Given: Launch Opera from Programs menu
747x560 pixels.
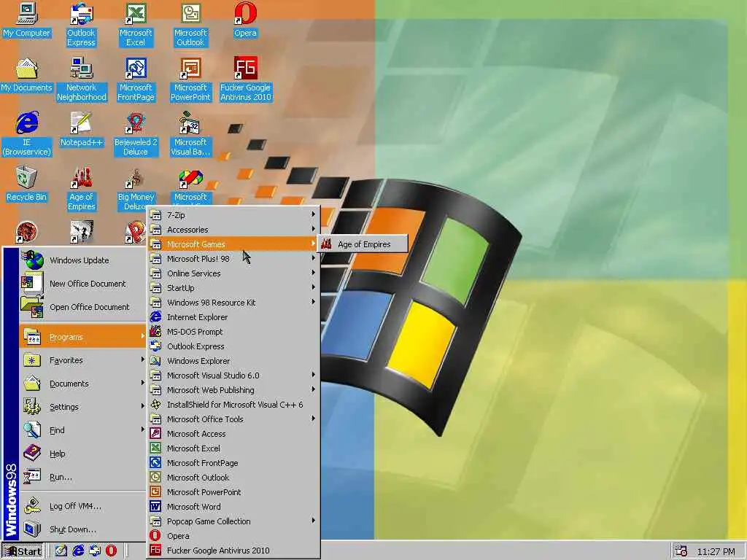Looking at the screenshot, I should coord(233,536).
